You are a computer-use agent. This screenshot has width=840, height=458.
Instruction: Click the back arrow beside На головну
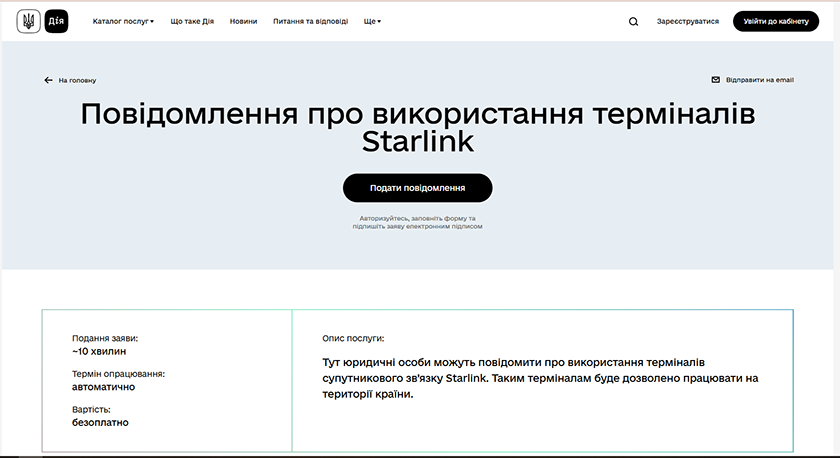pyautogui.click(x=48, y=80)
